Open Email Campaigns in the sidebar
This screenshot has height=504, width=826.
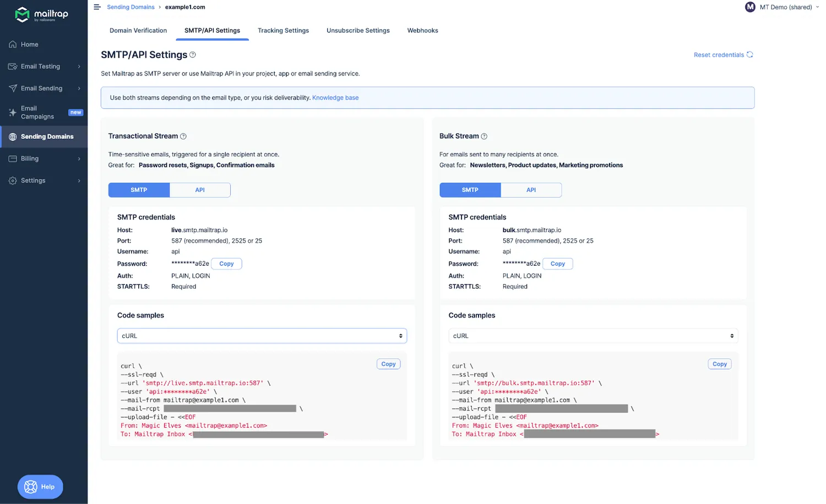(x=44, y=113)
